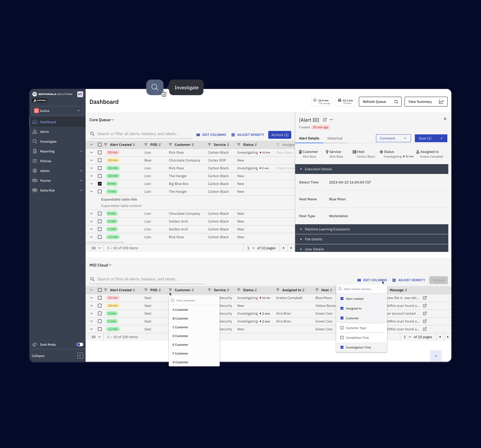The image size is (481, 448).
Task: Click the Add or remove columns search field
Action: 361,289
